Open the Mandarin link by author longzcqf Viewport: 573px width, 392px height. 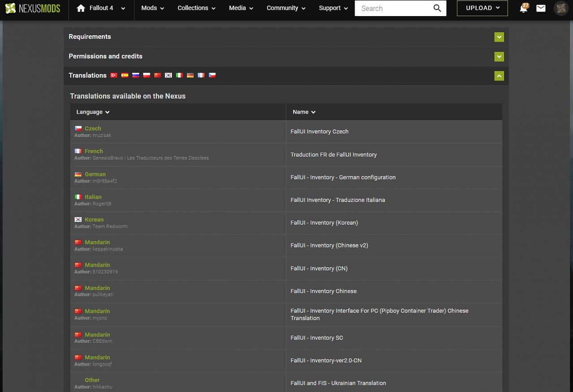(97, 358)
